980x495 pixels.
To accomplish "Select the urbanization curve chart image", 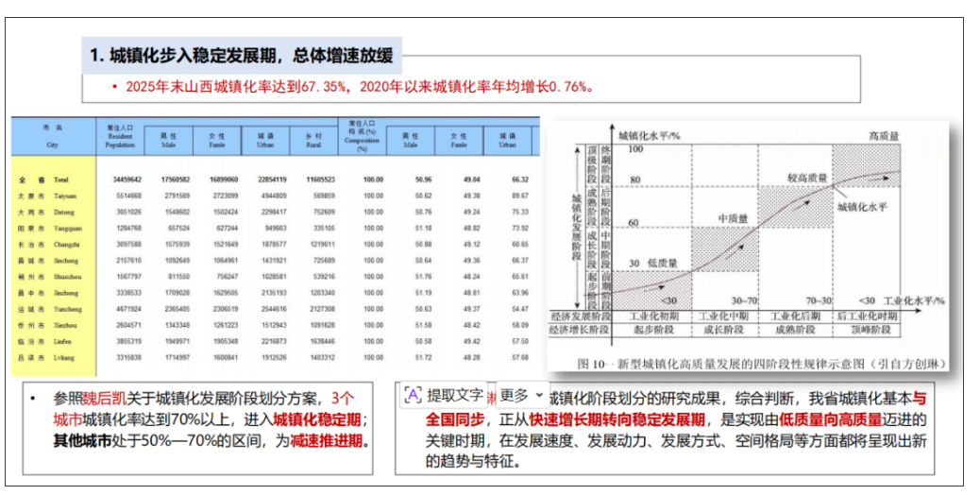I will 748,247.
